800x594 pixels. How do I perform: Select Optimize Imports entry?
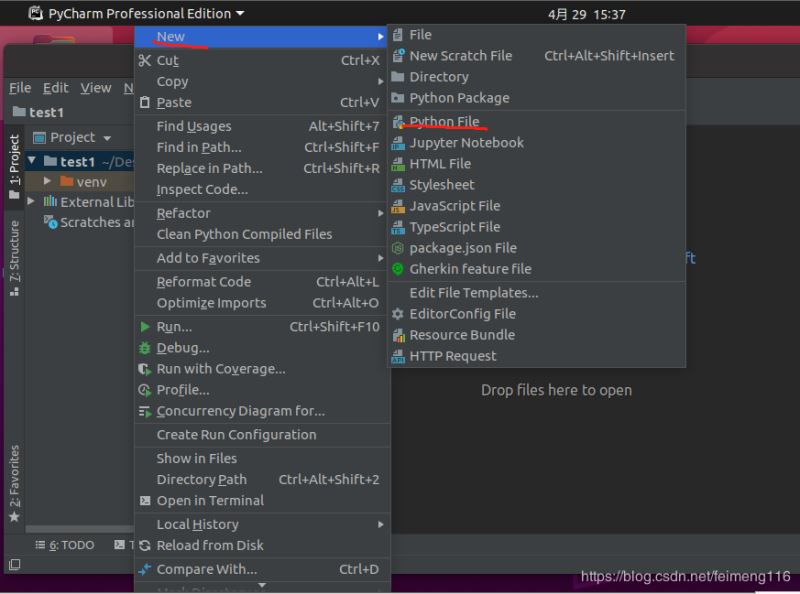coord(262,303)
